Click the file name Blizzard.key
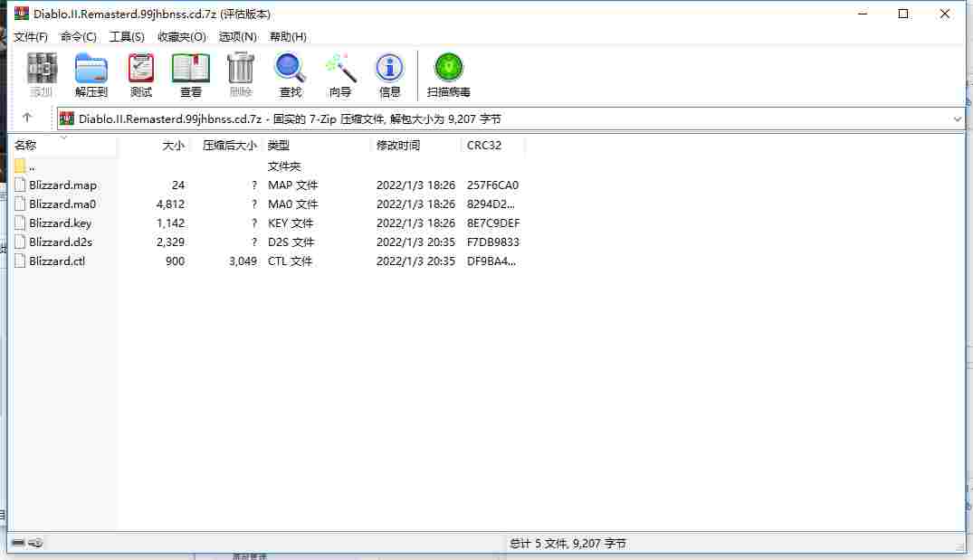Image resolution: width=973 pixels, height=560 pixels. tap(61, 223)
